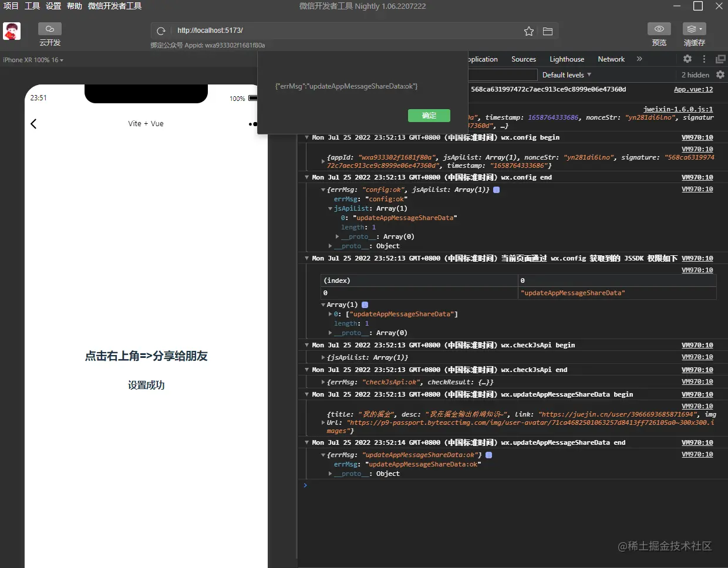Click the 清缓存 clear cache icon
Screen dimensions: 728x568
[x=695, y=29]
